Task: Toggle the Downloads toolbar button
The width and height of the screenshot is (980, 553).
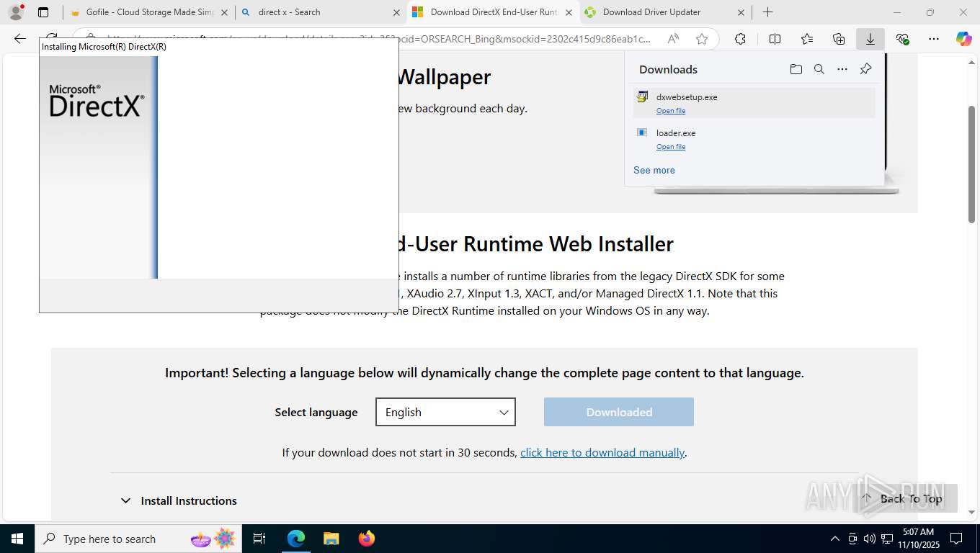Action: point(870,39)
